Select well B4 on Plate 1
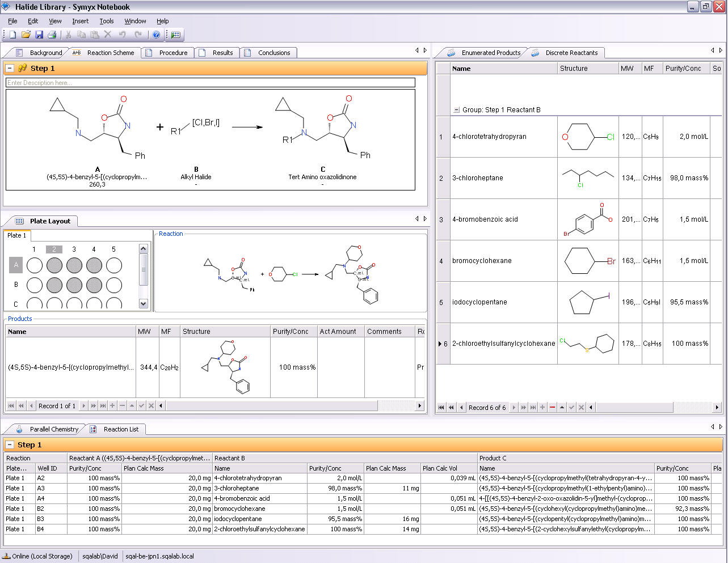The height and width of the screenshot is (563, 728). pos(94,285)
